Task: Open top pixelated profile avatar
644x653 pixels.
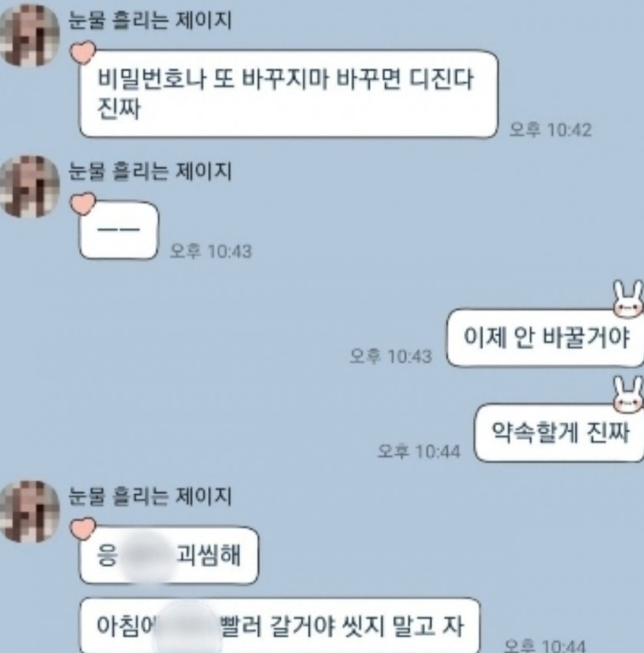Action: pyautogui.click(x=28, y=36)
